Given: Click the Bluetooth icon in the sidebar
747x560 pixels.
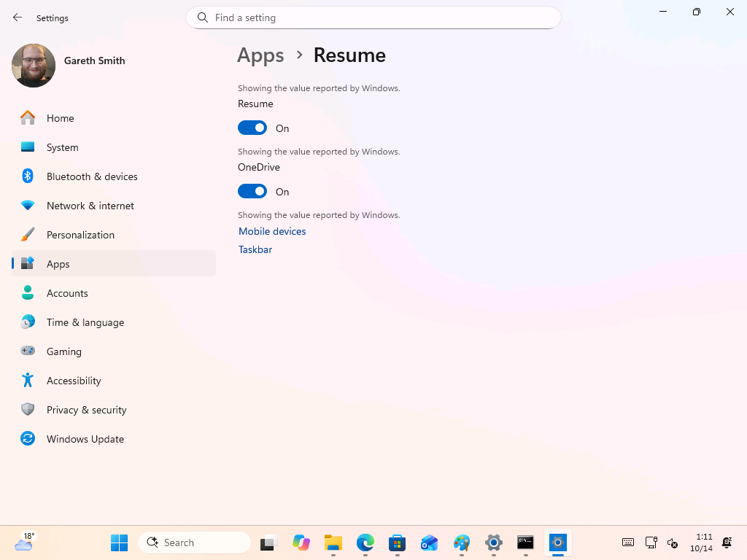Looking at the screenshot, I should coord(28,176).
